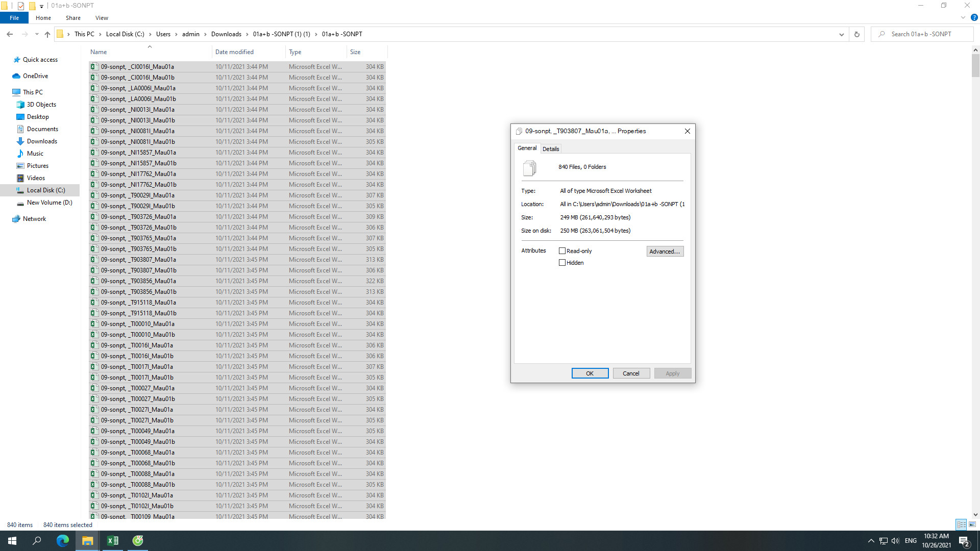Open volume control in system tray
The width and height of the screenshot is (980, 551).
895,541
